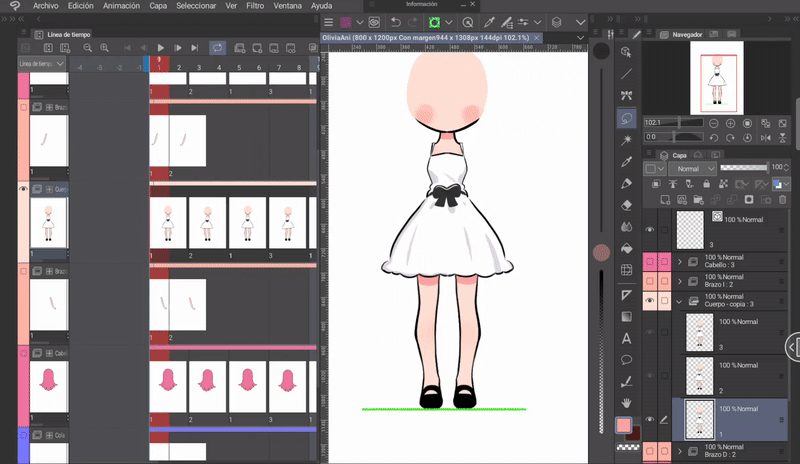The height and width of the screenshot is (464, 800).
Task: Open the Línea de tiempo dropdown
Action: pyautogui.click(x=42, y=63)
